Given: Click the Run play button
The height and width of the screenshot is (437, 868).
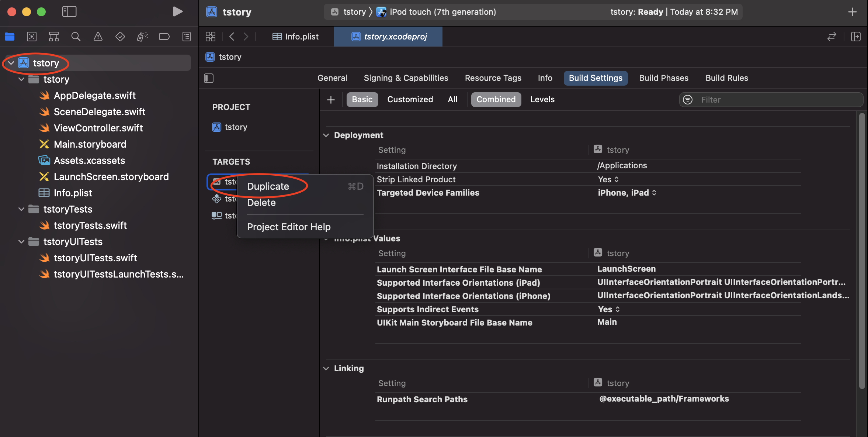Looking at the screenshot, I should [x=178, y=12].
